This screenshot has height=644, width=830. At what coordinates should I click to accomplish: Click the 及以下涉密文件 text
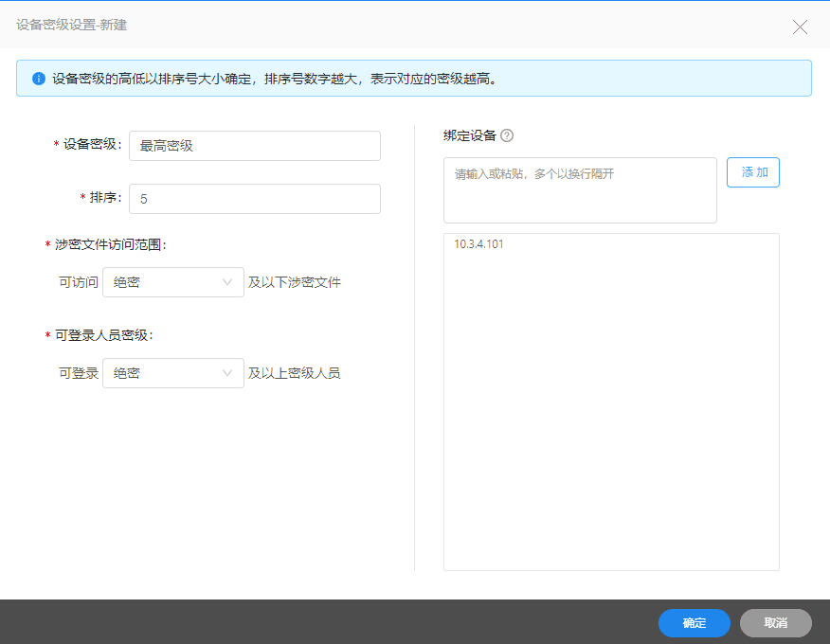(295, 282)
